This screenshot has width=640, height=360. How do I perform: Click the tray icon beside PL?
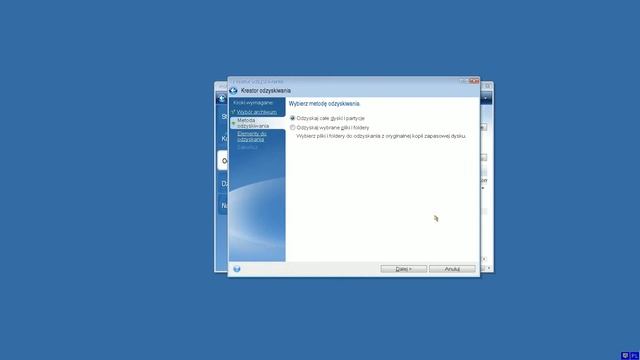tap(625, 356)
